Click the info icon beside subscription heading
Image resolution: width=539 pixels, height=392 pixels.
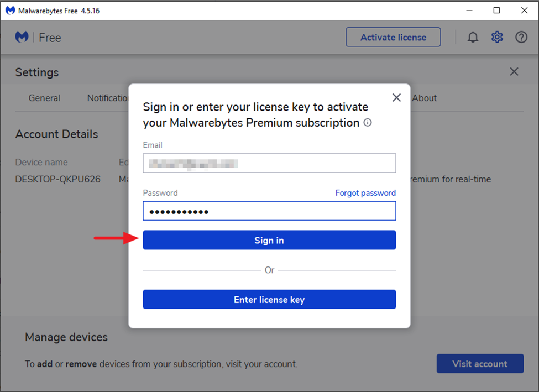[368, 123]
